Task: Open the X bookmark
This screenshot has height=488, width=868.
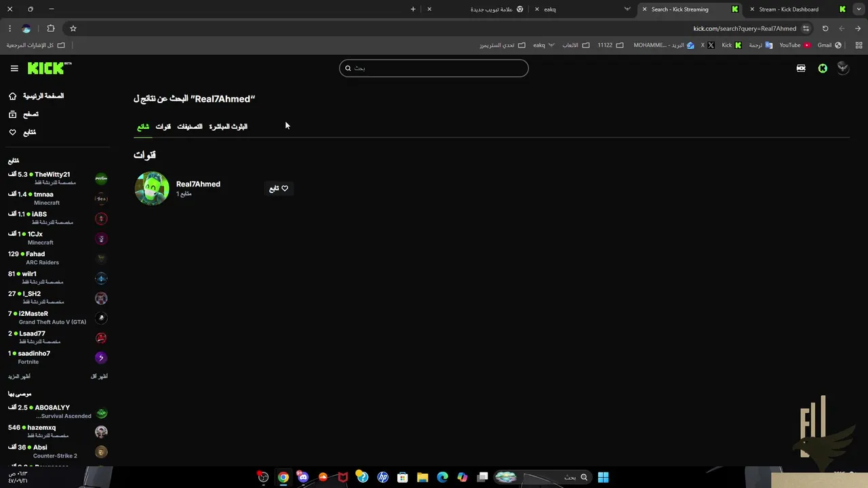Action: click(x=708, y=45)
